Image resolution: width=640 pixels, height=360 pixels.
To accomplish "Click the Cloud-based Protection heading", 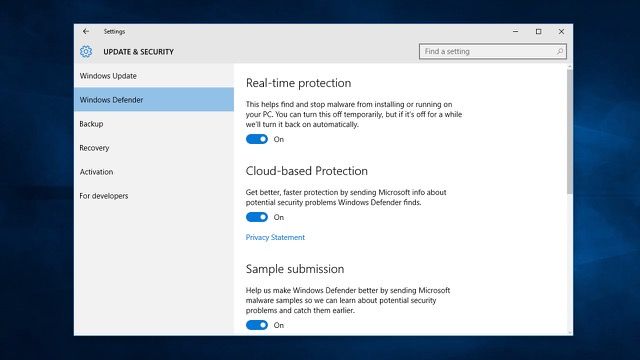I will [x=307, y=171].
